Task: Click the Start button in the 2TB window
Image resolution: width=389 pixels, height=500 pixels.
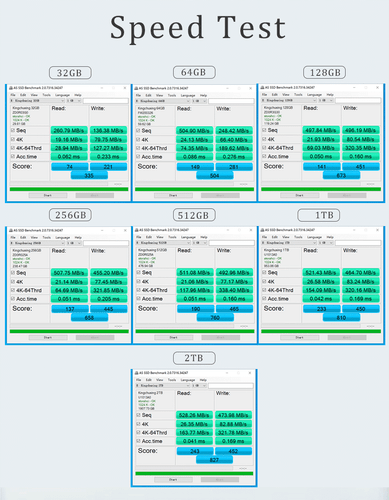Action: pyautogui.click(x=173, y=480)
